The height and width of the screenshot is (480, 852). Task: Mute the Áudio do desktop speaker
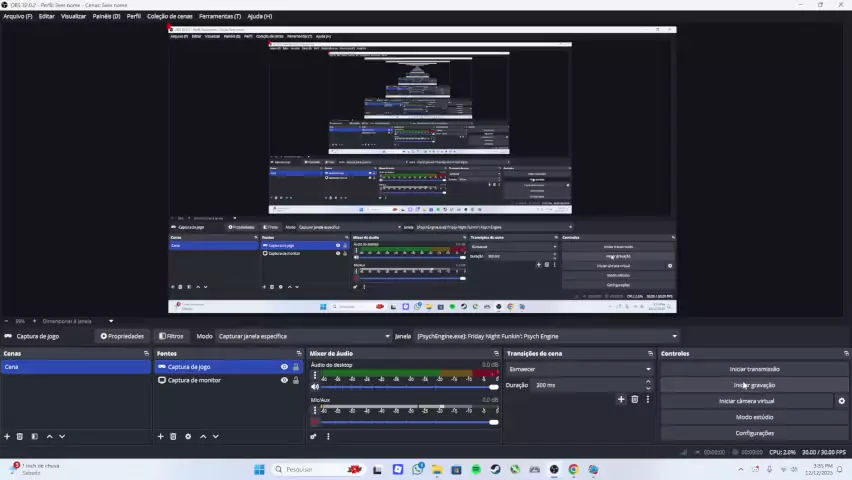[316, 387]
